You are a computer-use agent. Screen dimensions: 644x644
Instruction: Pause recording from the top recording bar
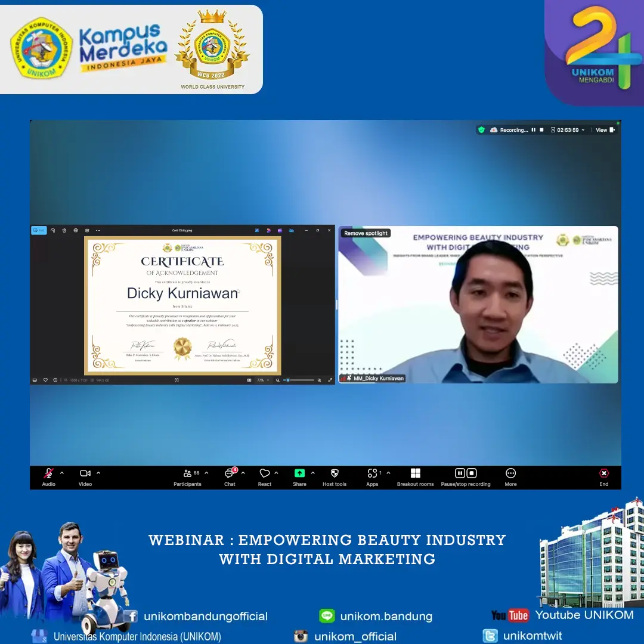534,130
